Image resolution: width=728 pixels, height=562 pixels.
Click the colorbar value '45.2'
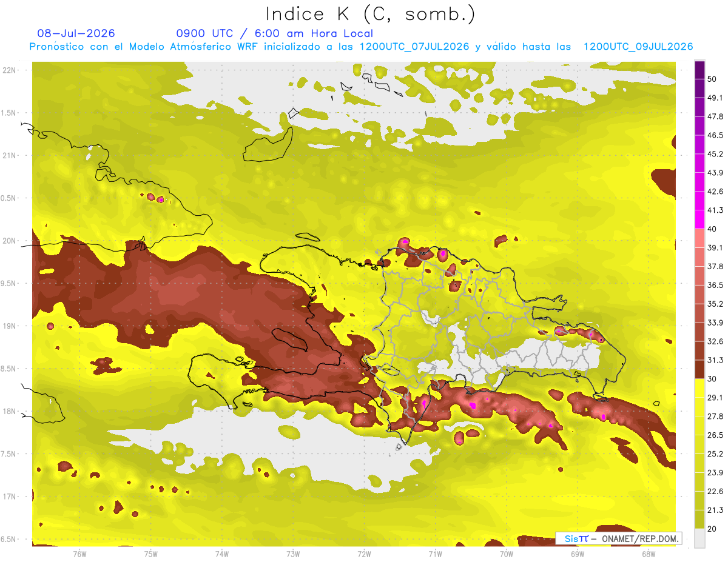click(715, 154)
